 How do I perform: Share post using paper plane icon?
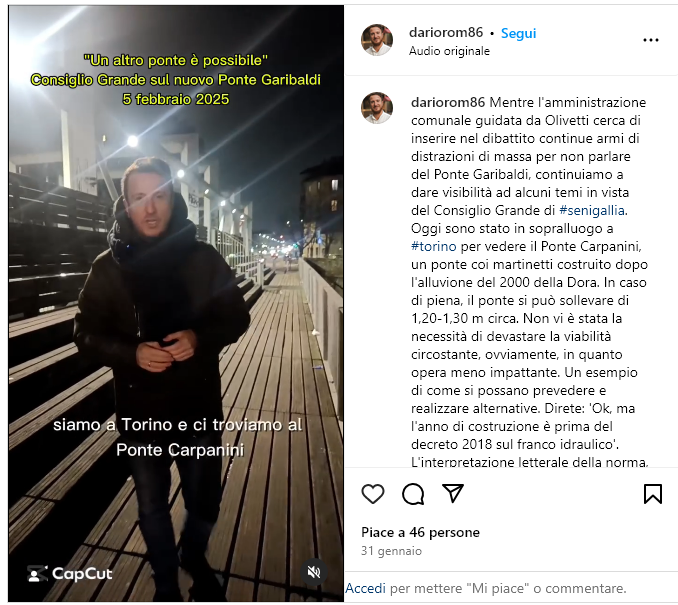click(x=453, y=493)
